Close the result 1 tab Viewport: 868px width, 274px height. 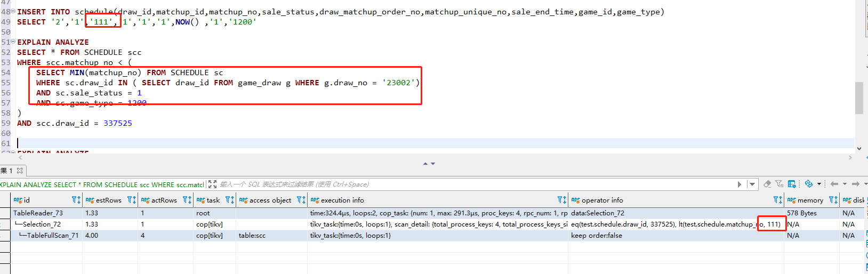coord(20,171)
